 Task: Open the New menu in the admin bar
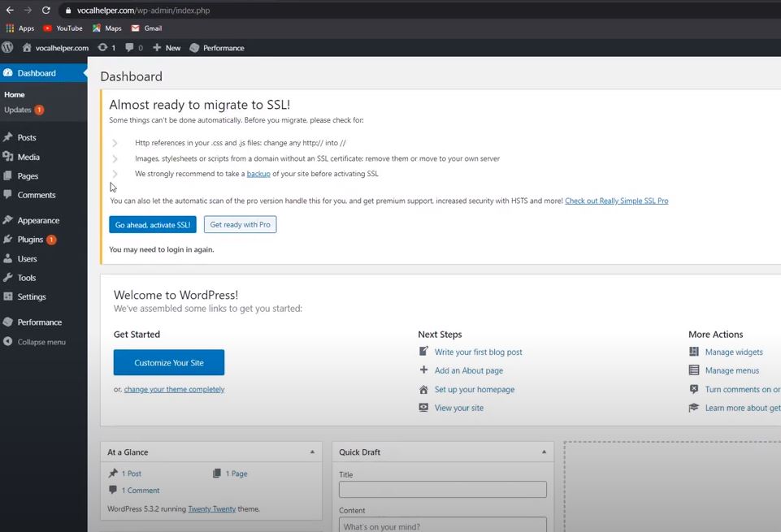coord(166,47)
